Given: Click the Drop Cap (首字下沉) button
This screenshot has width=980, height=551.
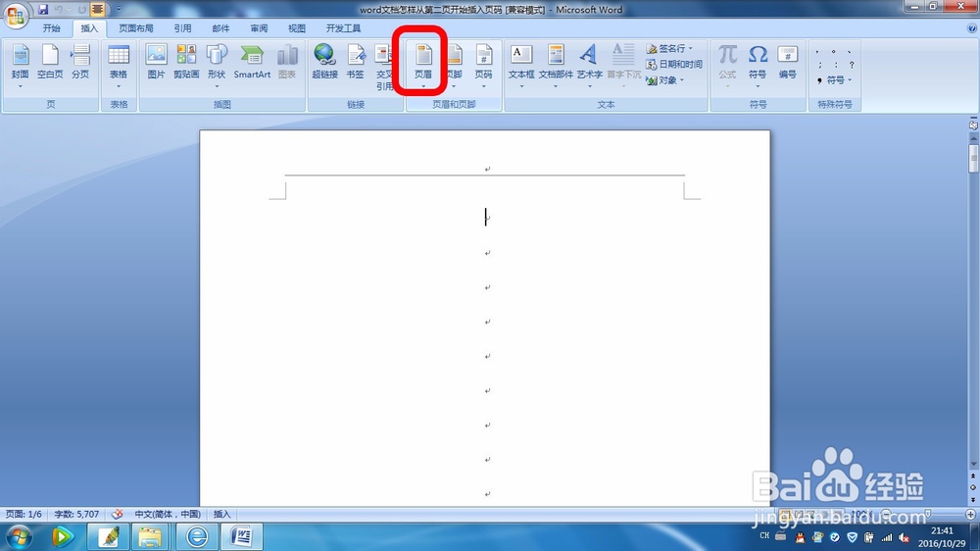Looking at the screenshot, I should 623,65.
